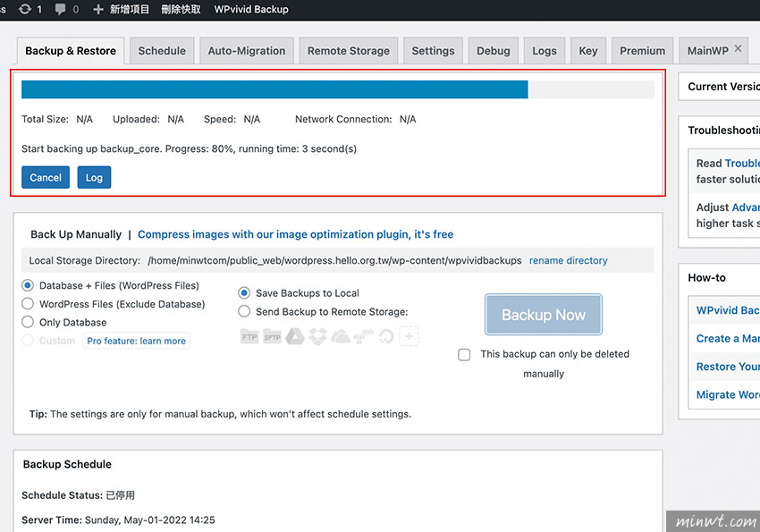Select WordPress Files (Exclude Database) option
Viewport: 760px width, 532px height.
point(28,304)
